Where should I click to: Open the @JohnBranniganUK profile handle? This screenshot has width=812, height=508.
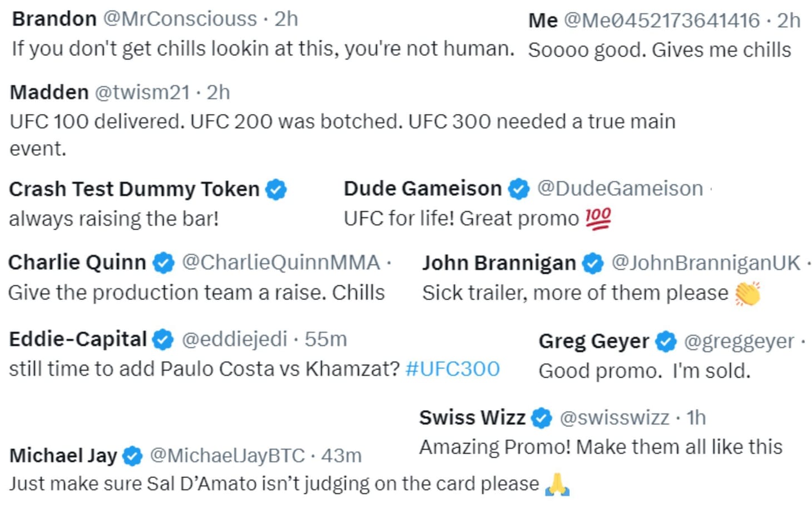[706, 263]
